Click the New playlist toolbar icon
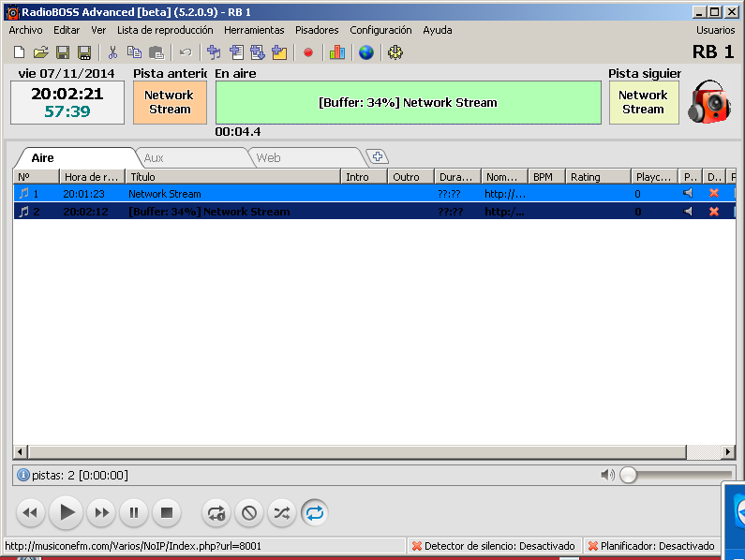 [19, 52]
